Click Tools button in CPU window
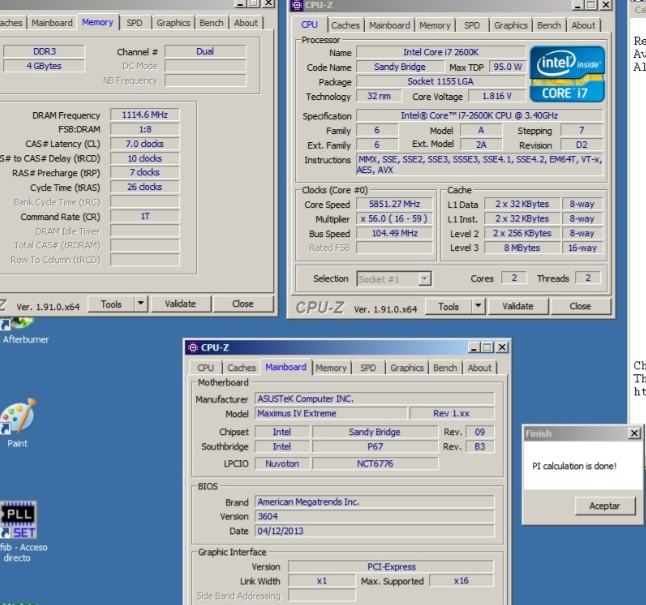 click(x=449, y=307)
